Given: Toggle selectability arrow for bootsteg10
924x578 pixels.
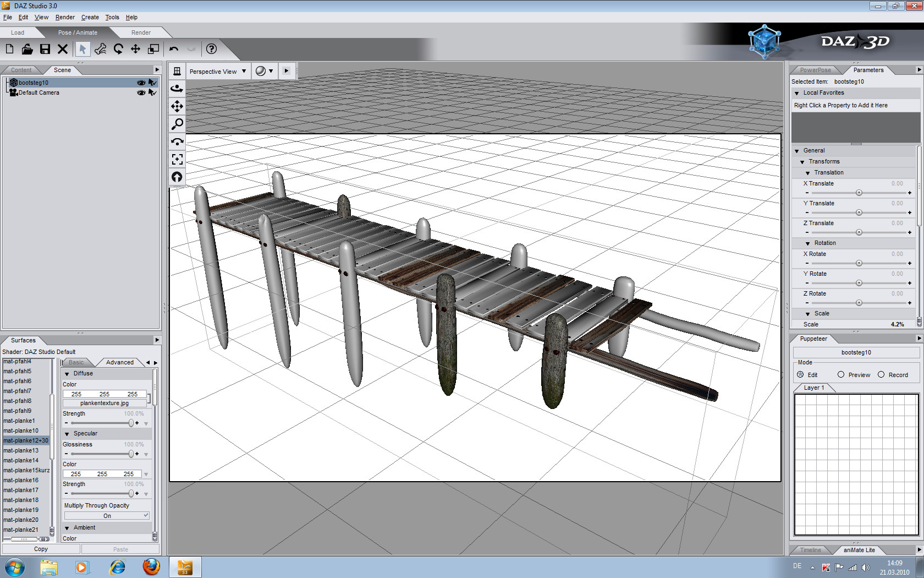Looking at the screenshot, I should coord(153,83).
